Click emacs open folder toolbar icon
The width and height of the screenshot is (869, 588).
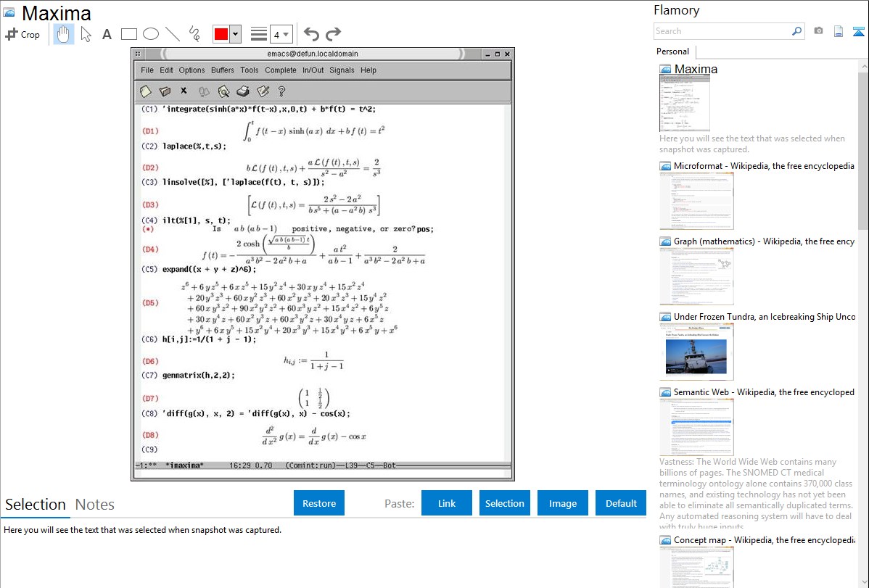point(165,91)
